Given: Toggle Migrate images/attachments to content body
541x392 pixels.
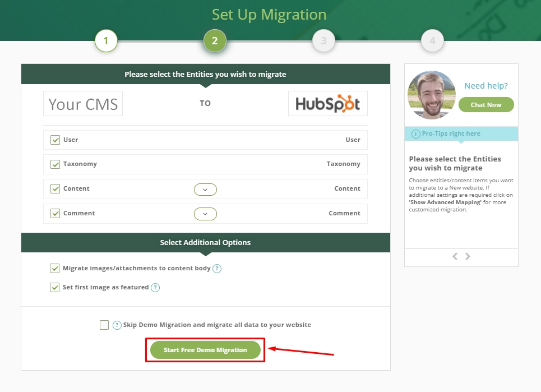Looking at the screenshot, I should pyautogui.click(x=54, y=269).
